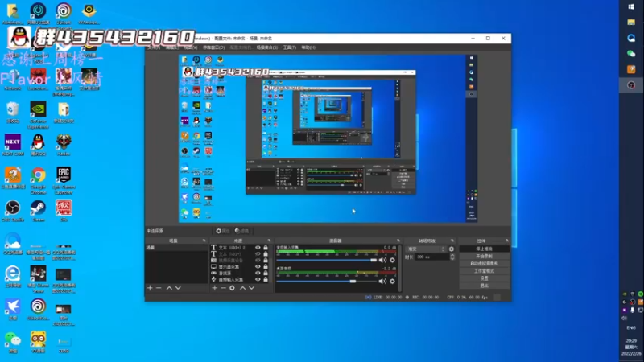
Task: Open the Windows Start button on taskbar
Action: coord(631,6)
